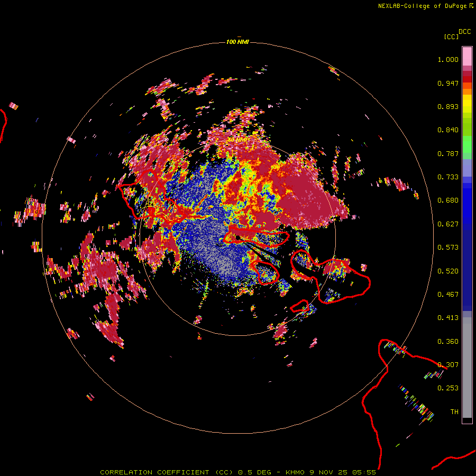The image size is (476, 476).
Task: Click the 0.840 color scale value
Action: (448, 130)
